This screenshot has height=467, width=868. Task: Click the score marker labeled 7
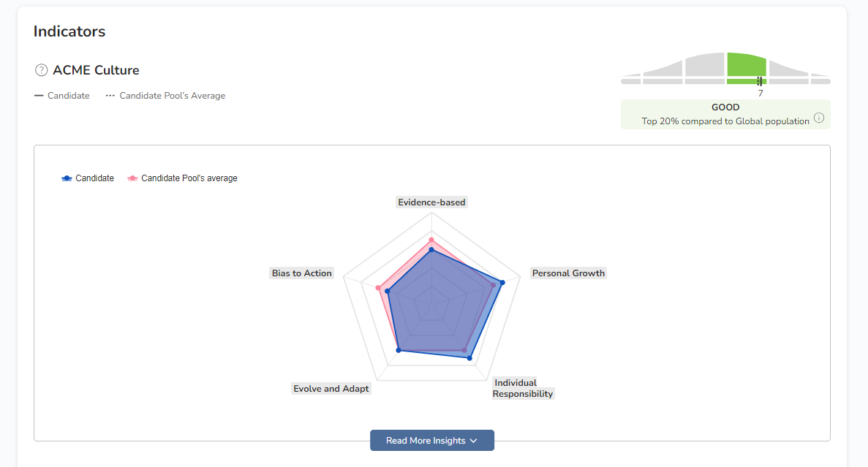coord(761,82)
